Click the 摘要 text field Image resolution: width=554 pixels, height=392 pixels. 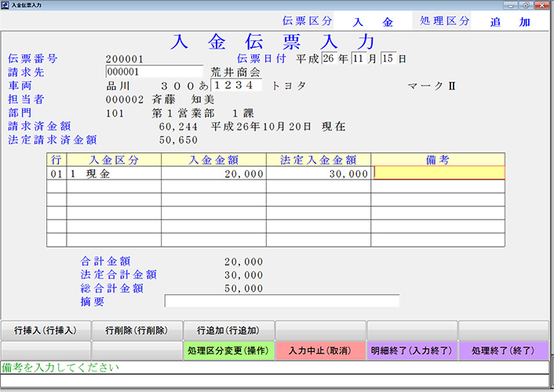coord(282,301)
